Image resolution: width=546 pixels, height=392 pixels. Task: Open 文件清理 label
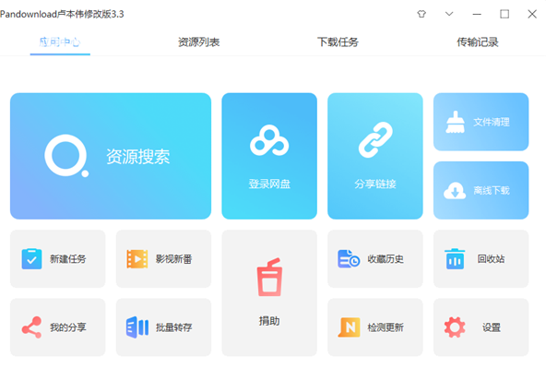[x=492, y=122]
